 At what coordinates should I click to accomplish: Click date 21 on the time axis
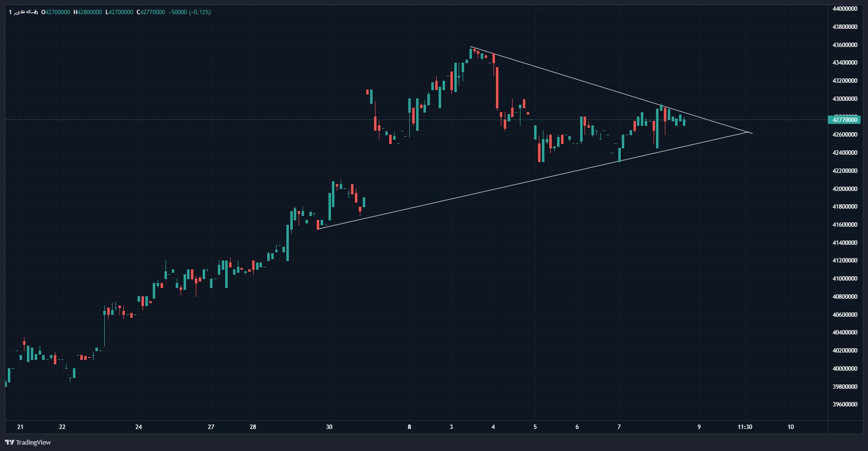20,427
